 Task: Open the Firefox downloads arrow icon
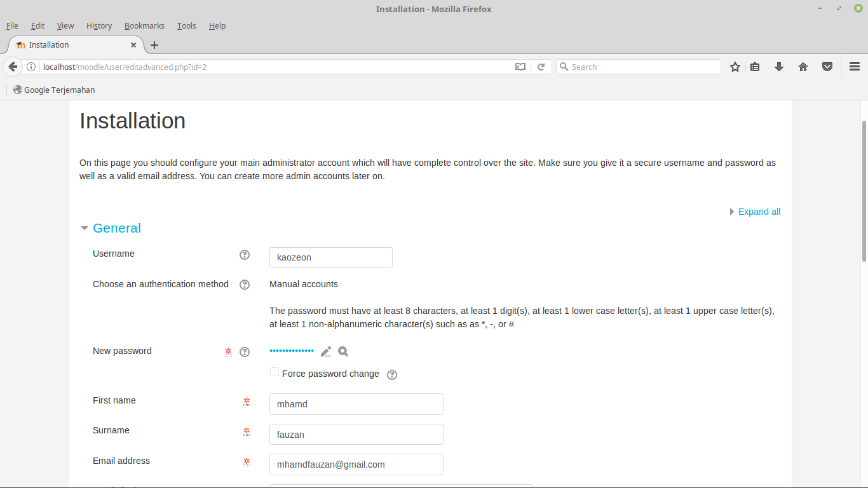click(779, 67)
